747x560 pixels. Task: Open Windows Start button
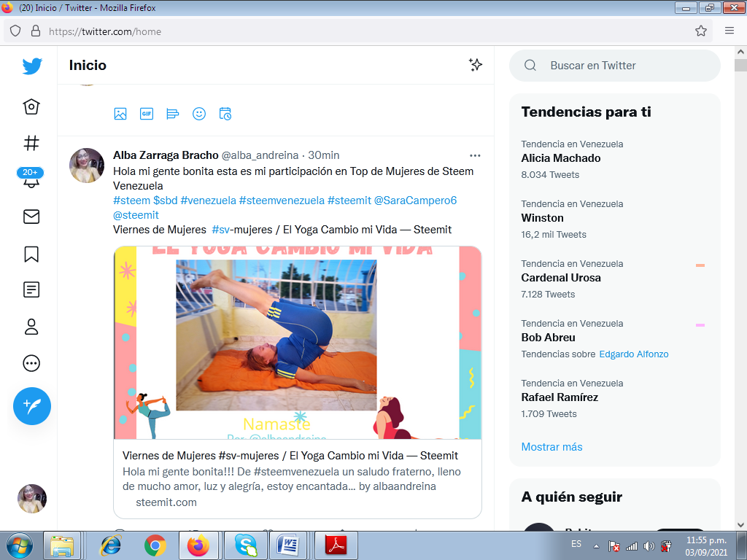coord(20,545)
